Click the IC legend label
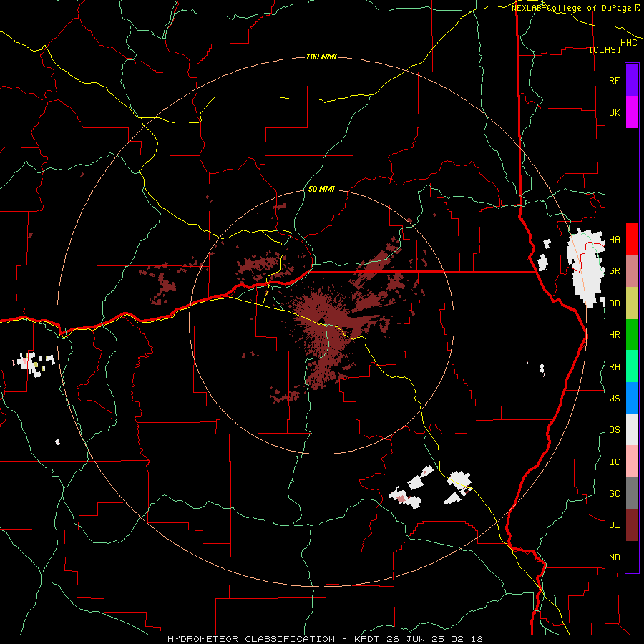The height and width of the screenshot is (644, 644). coord(615,462)
